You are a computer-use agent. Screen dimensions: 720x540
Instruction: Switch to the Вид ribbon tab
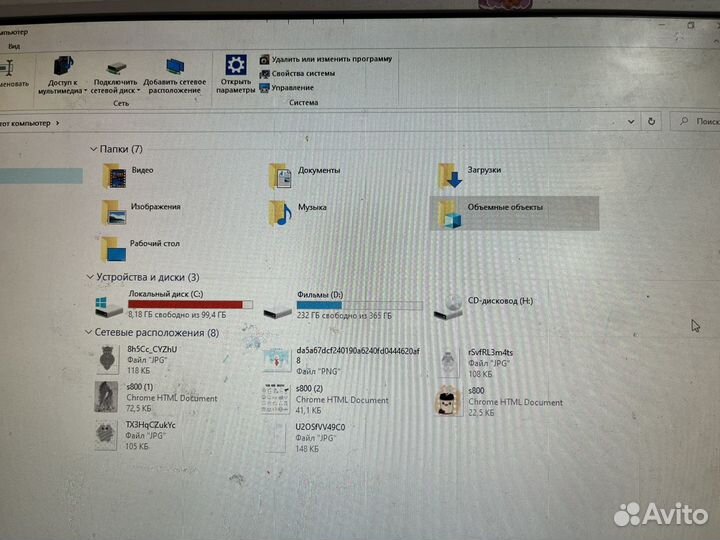coord(14,46)
